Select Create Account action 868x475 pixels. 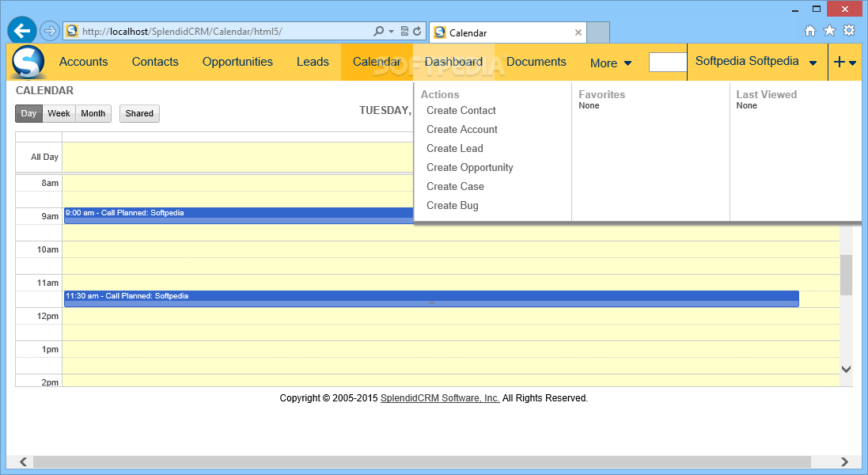pyautogui.click(x=462, y=130)
